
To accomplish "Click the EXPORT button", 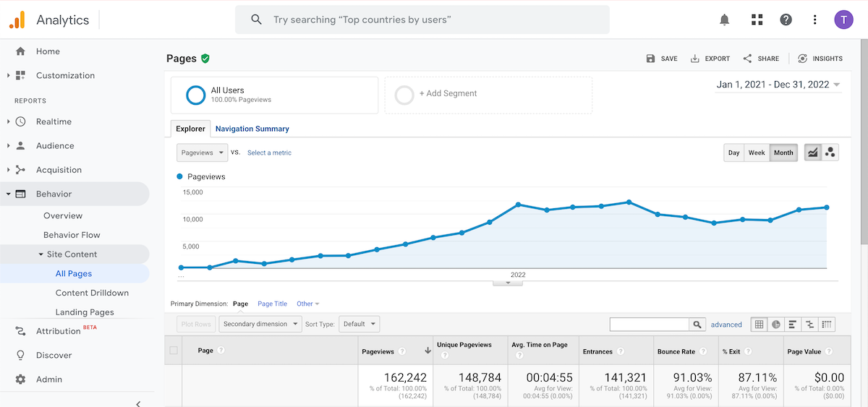I will click(710, 59).
